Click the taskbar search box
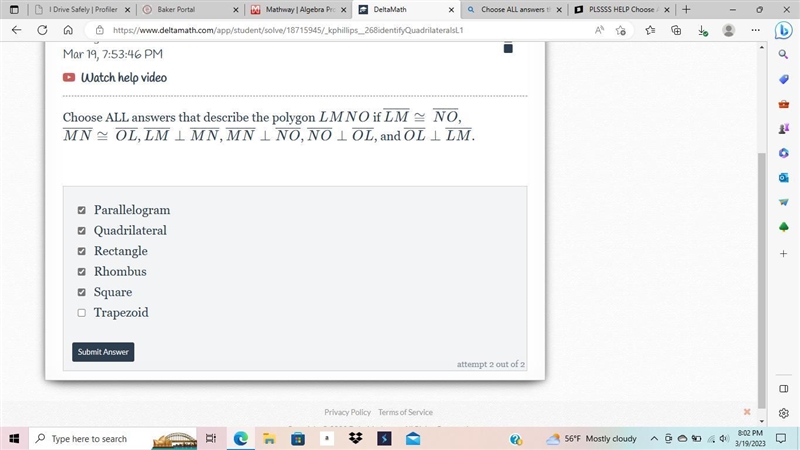The width and height of the screenshot is (800, 450). tap(113, 439)
